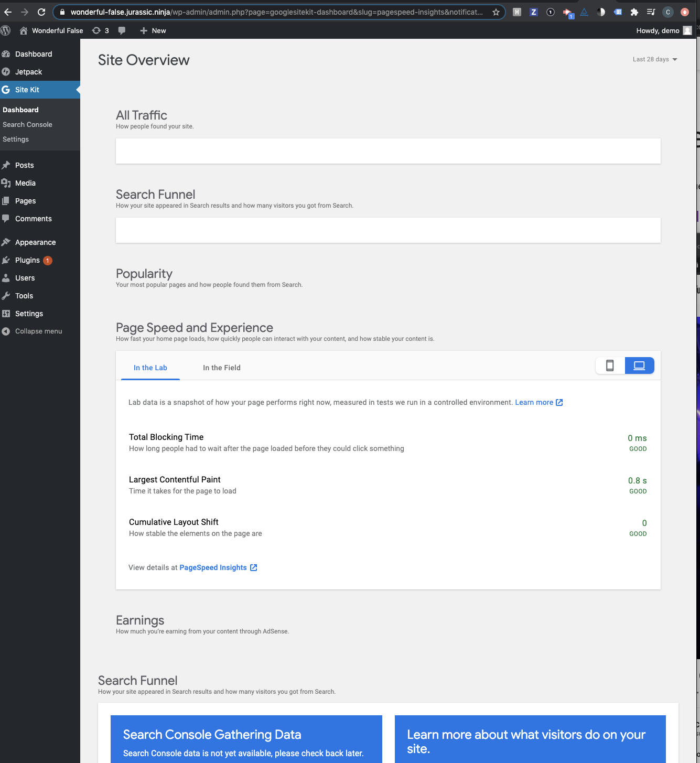Image resolution: width=700 pixels, height=763 pixels.
Task: Click the updates refresh icon showing 3
Action: (96, 30)
